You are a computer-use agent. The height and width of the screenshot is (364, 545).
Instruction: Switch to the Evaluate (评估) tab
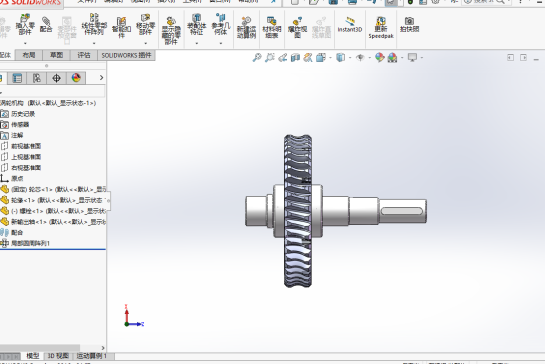click(x=84, y=55)
